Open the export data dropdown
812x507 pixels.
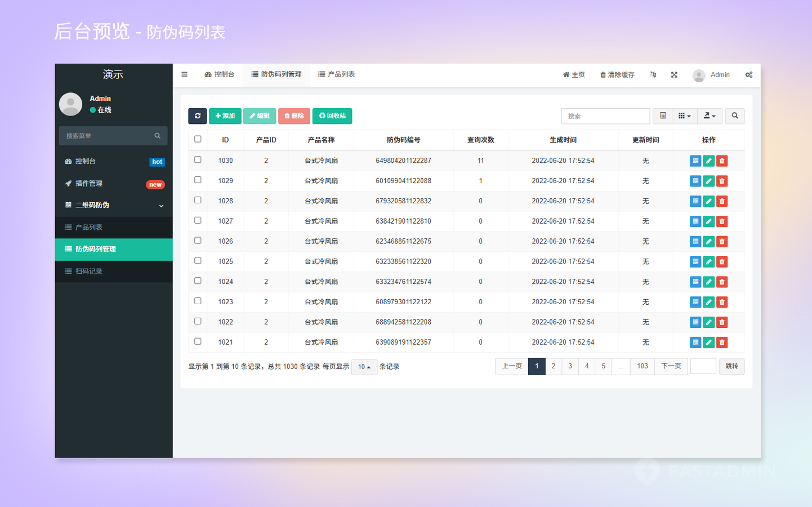click(710, 116)
